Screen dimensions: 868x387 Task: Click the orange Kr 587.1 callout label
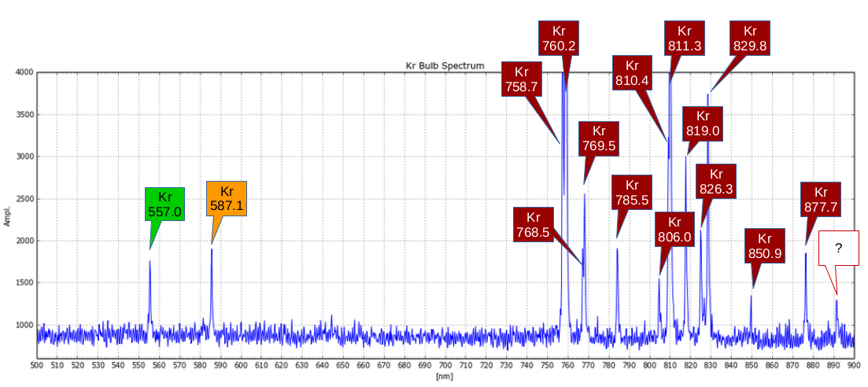pos(227,198)
